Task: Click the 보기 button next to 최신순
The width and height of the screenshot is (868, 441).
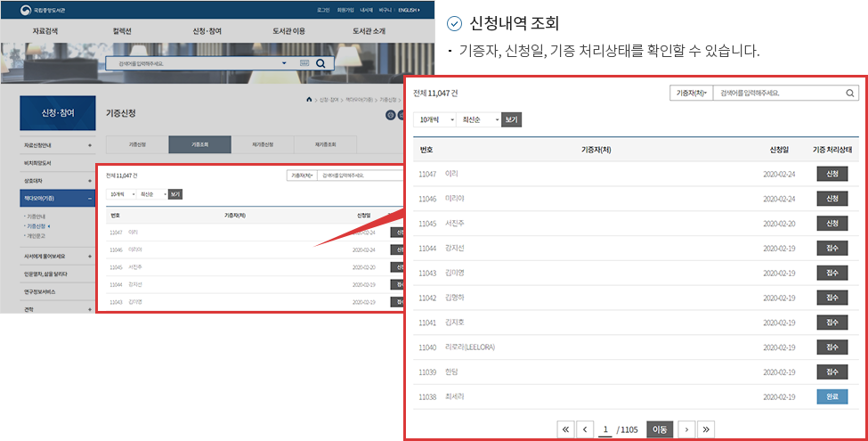Action: point(511,118)
